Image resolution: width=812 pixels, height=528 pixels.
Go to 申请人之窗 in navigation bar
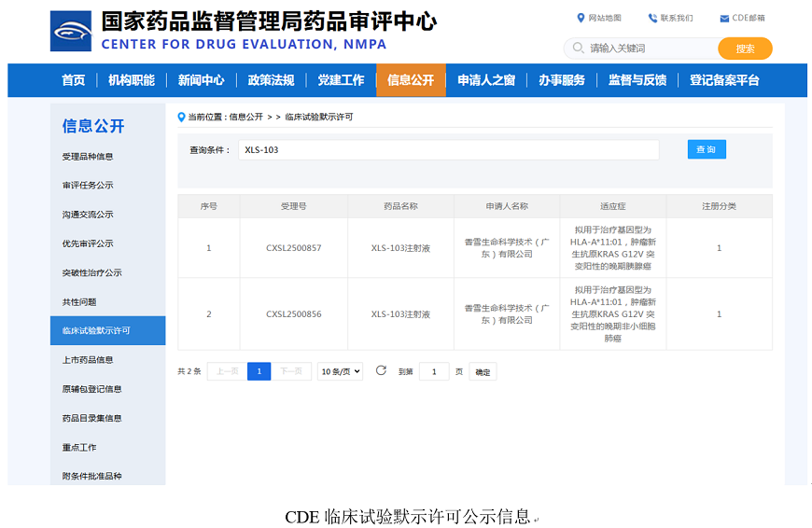486,80
